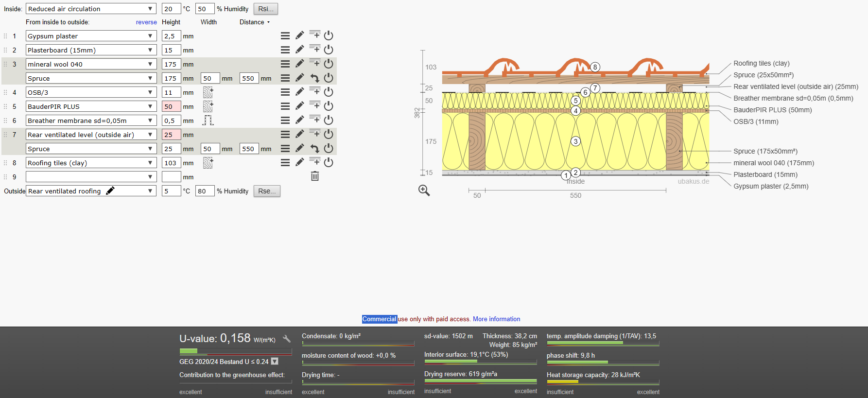868x398 pixels.
Task: Click the pencil icon next to Rear ventilated roofing
Action: 110,190
